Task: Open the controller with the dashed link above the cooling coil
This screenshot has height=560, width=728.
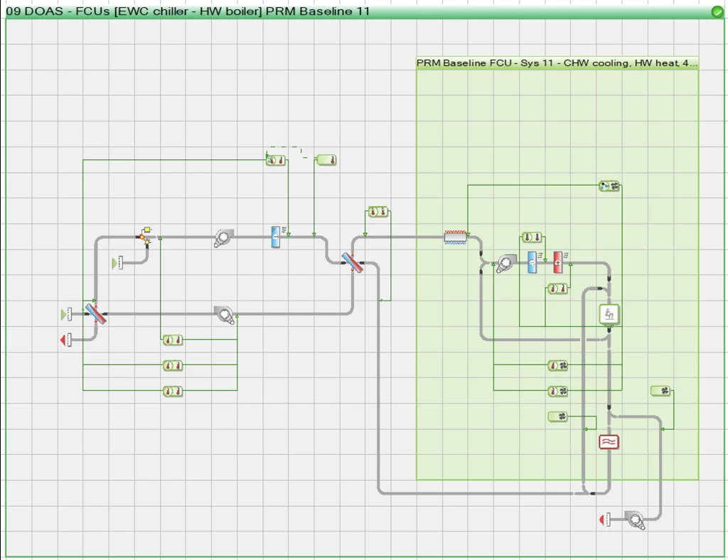Action: click(276, 161)
